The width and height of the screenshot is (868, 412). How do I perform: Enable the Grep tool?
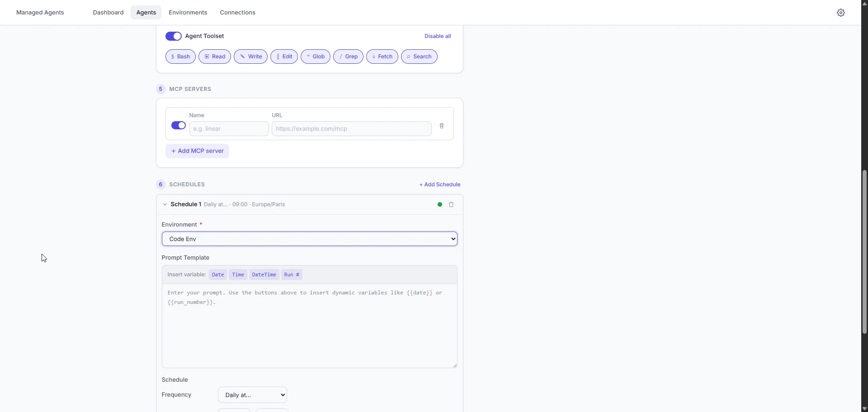click(x=348, y=56)
